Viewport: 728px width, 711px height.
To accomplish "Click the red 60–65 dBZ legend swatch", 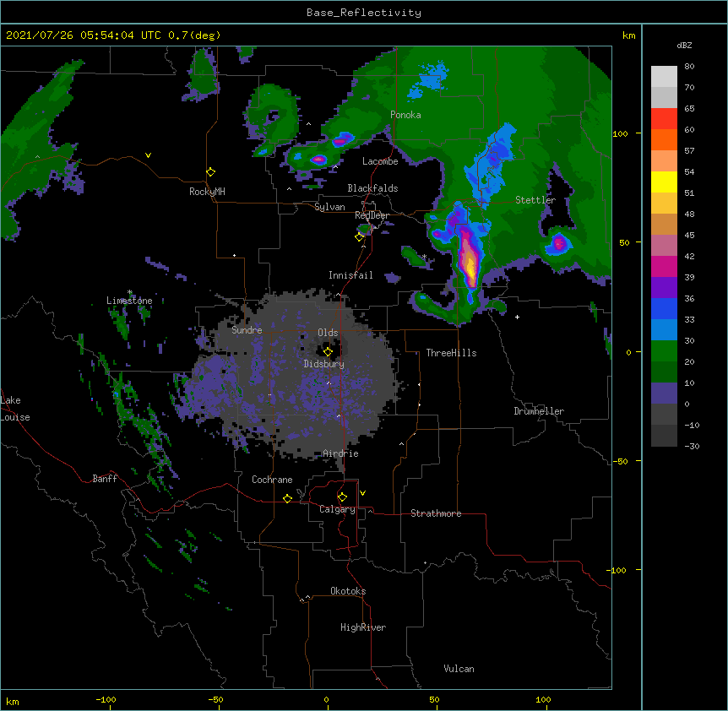I will 664,119.
